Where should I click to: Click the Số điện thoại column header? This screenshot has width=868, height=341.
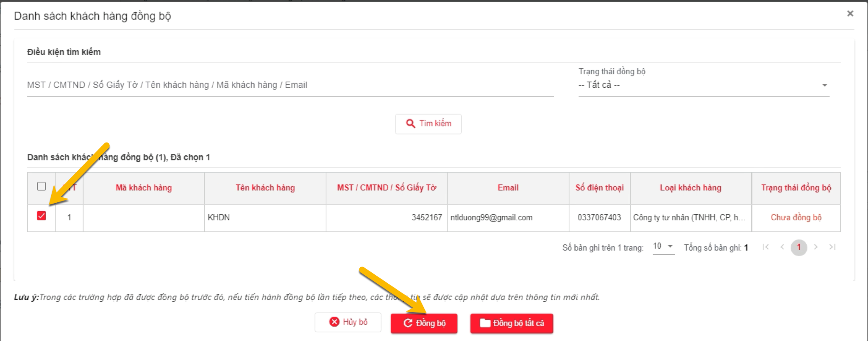coord(600,188)
